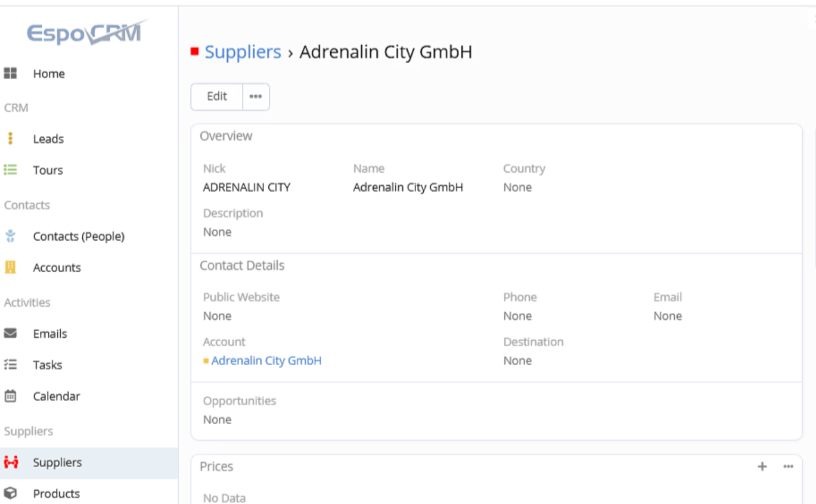Open the Adrenalin City GmbH account link
Screen dimensions: 816x504
click(266, 360)
